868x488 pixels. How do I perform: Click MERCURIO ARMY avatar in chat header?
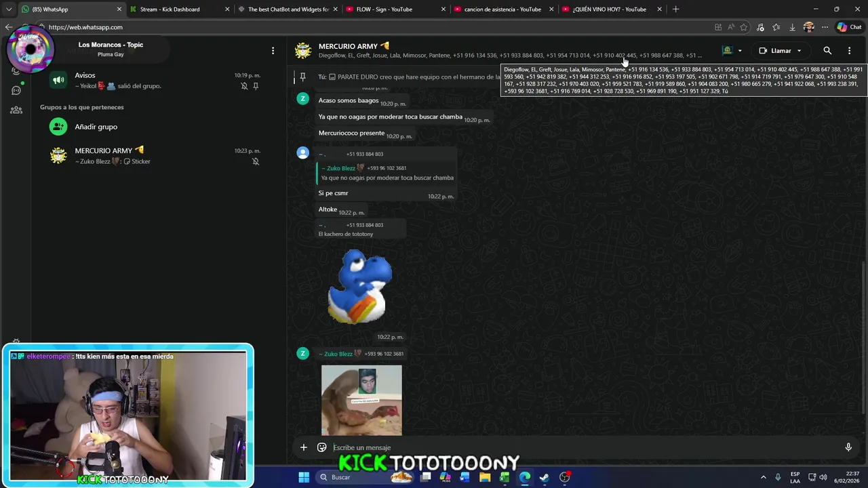pos(303,51)
